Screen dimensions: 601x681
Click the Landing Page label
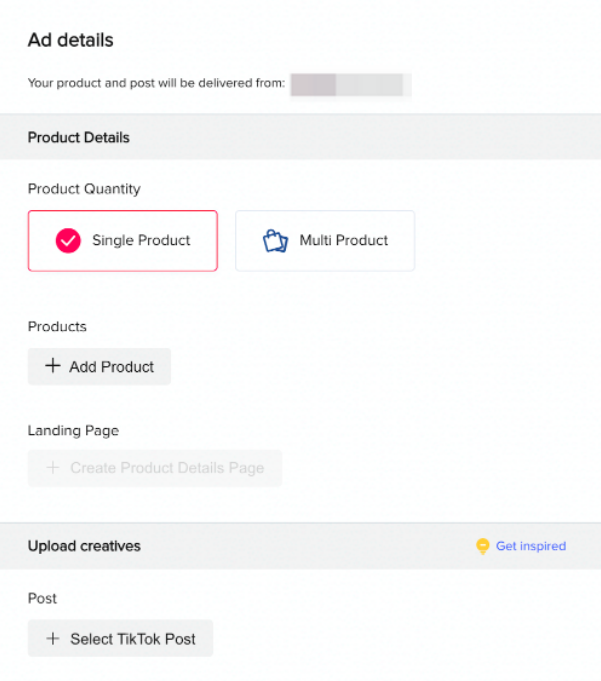pyautogui.click(x=73, y=430)
